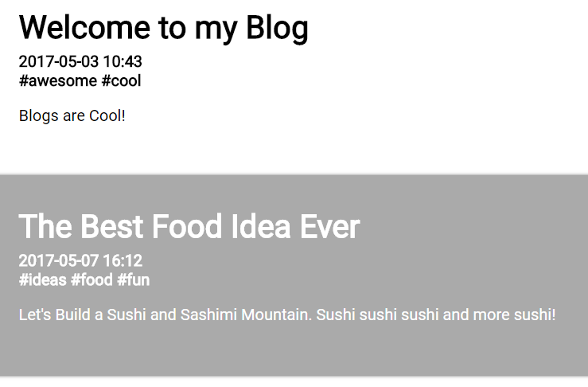Click the date 2017-05-07 in second post
Viewport: 588px width, 387px height.
[58, 260]
